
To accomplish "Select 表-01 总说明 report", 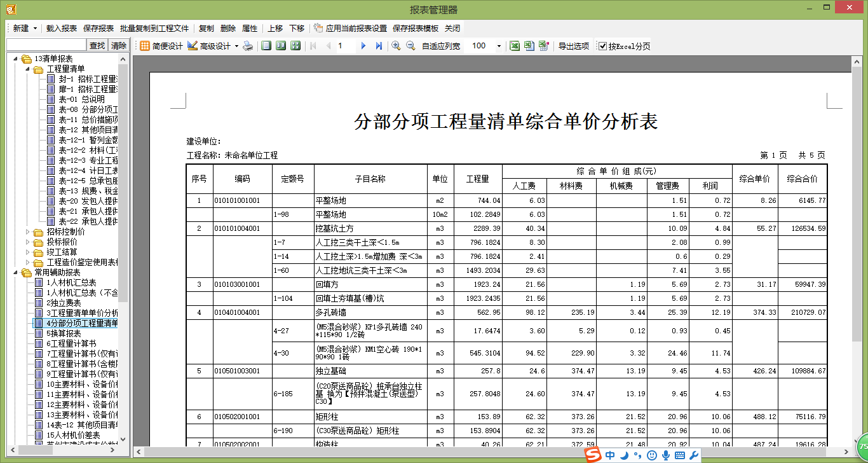I will point(82,99).
